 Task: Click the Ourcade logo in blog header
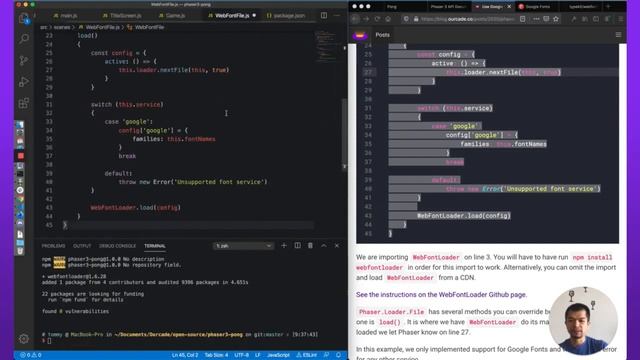(x=360, y=36)
